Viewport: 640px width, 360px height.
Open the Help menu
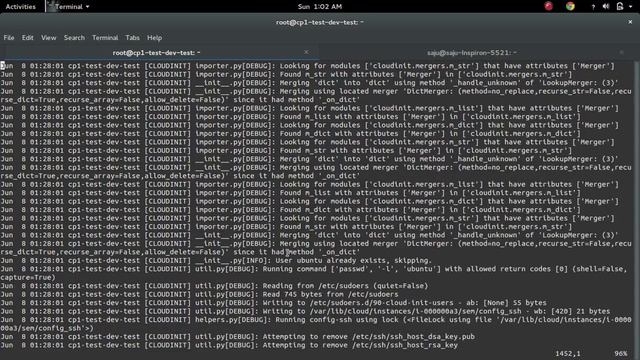point(154,38)
